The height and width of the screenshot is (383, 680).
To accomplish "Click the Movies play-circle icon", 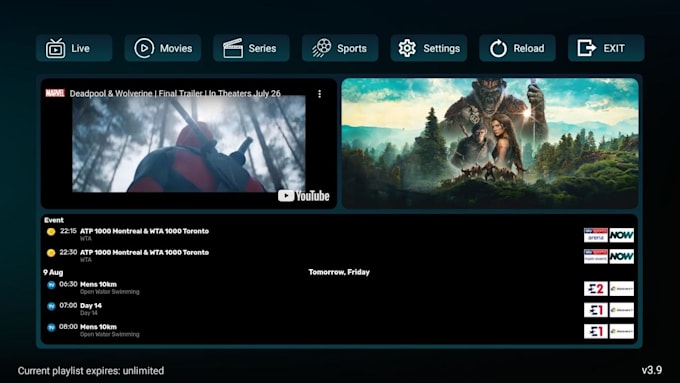I will click(144, 48).
